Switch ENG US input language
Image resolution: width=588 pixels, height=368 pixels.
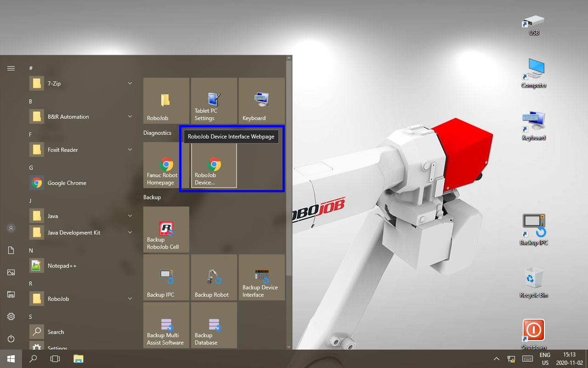click(x=545, y=359)
